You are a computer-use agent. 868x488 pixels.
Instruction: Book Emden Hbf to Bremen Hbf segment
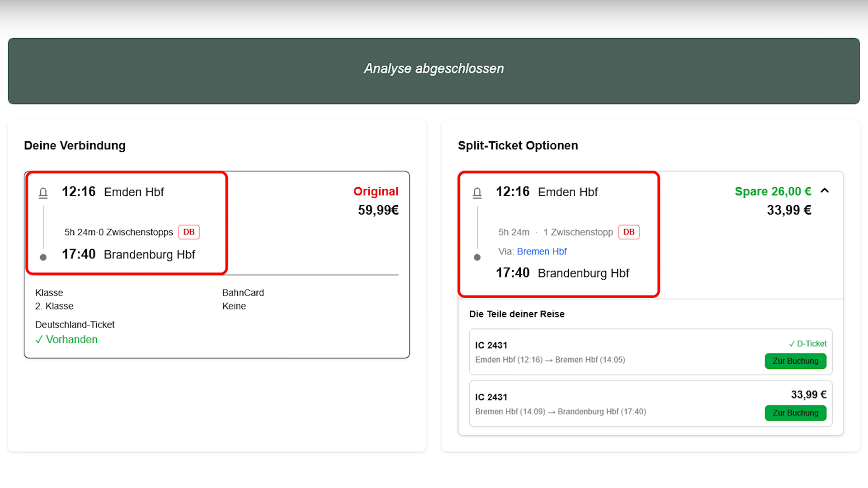tap(795, 361)
